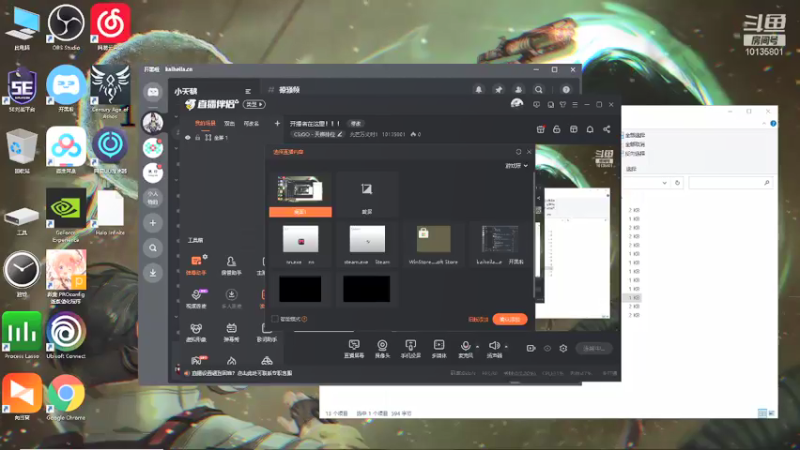
Task: Expand the speaker options arrow
Action: [x=506, y=346]
